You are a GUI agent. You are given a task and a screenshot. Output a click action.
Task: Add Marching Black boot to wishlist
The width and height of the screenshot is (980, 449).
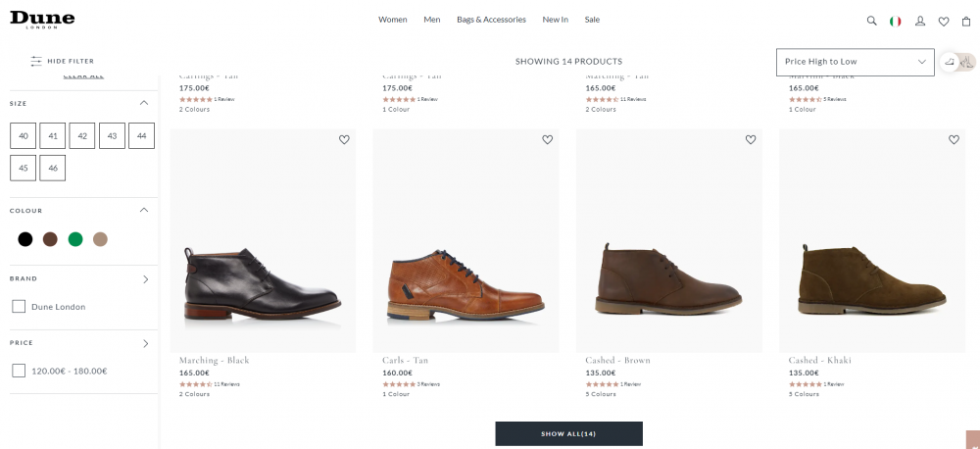coord(344,140)
